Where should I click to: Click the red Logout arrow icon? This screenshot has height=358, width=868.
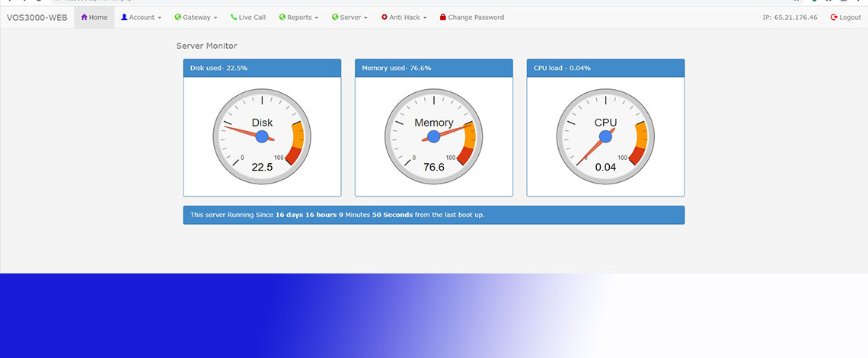pos(834,18)
